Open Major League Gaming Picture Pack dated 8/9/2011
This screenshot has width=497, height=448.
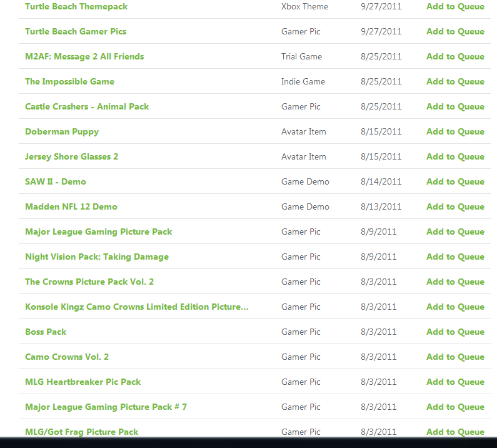tap(99, 232)
